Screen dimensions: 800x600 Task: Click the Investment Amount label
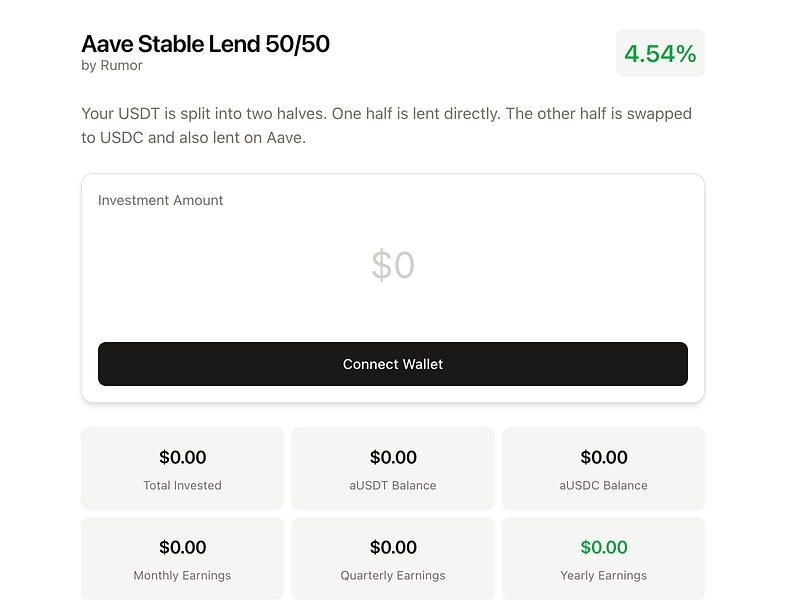click(x=160, y=200)
